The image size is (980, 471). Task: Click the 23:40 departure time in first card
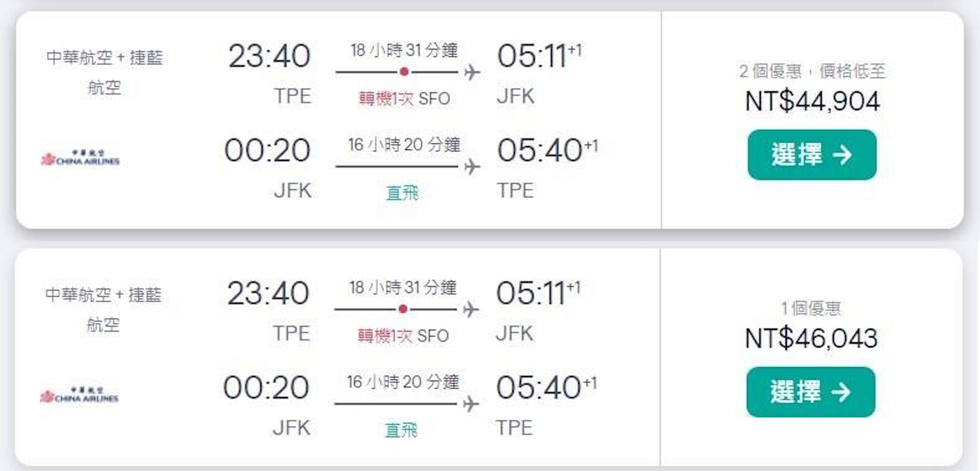click(269, 56)
